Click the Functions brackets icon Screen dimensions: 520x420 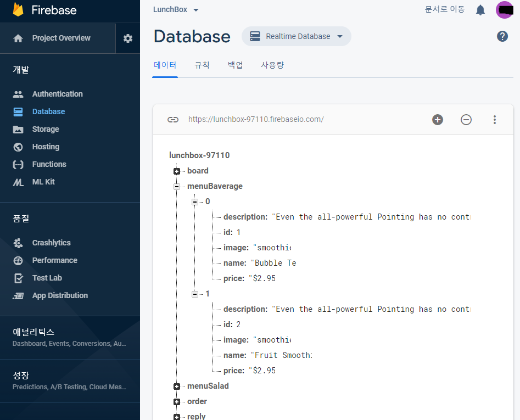18,164
